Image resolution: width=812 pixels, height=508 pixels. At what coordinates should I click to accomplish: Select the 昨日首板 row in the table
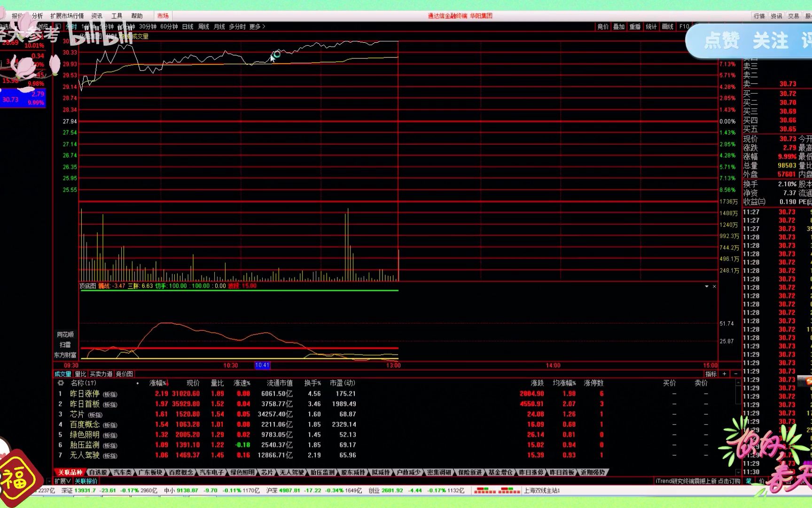pos(395,404)
